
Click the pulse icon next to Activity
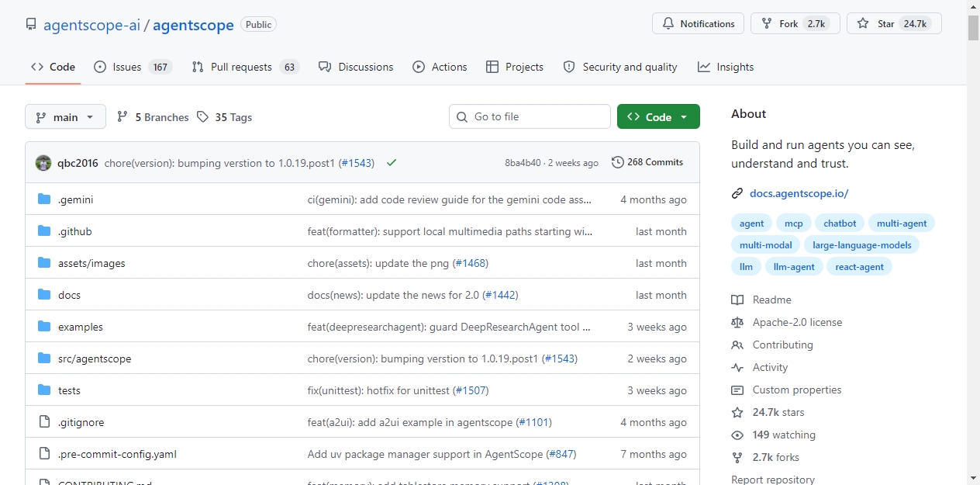point(737,368)
